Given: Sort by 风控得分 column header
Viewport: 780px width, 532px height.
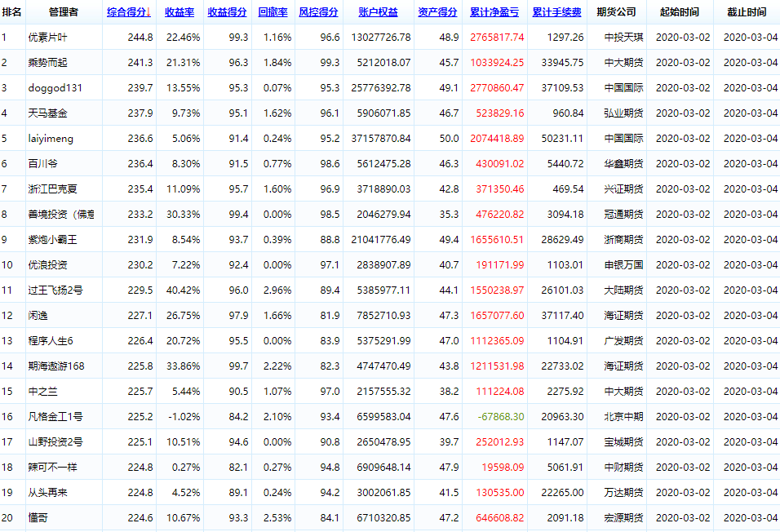Looking at the screenshot, I should coord(318,12).
